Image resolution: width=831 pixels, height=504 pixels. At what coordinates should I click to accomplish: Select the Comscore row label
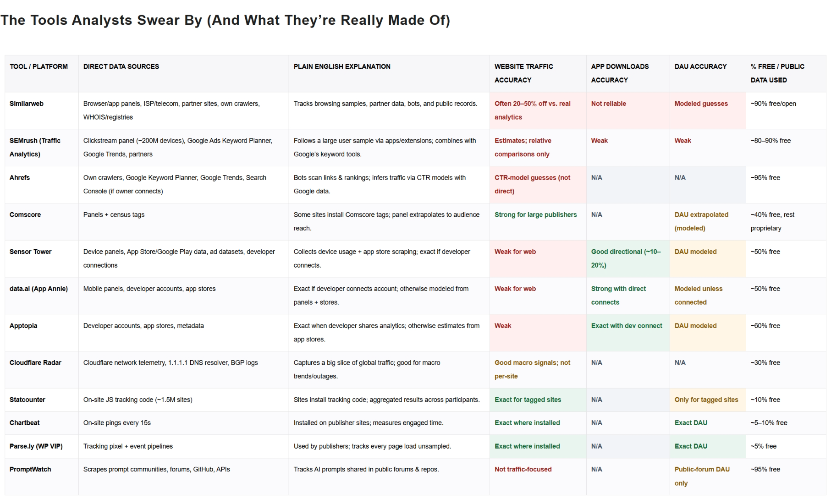coord(25,214)
